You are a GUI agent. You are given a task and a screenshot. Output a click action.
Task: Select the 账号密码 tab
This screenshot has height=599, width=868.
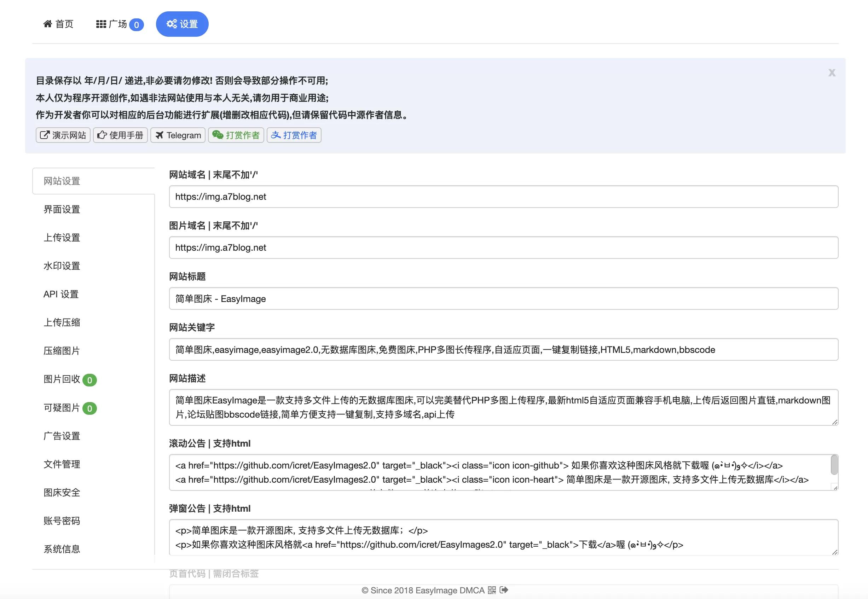click(62, 521)
